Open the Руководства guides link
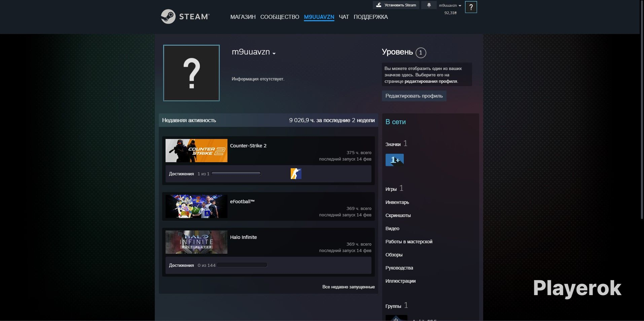This screenshot has height=321, width=644. pos(399,268)
